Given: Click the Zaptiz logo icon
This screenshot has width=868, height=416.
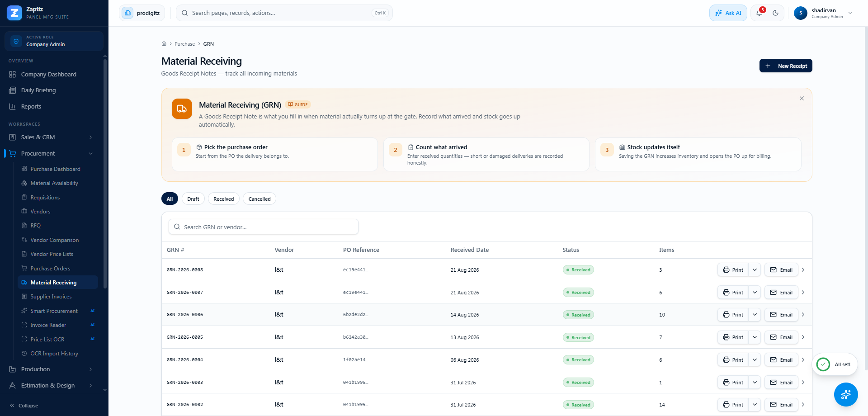Looking at the screenshot, I should (14, 13).
